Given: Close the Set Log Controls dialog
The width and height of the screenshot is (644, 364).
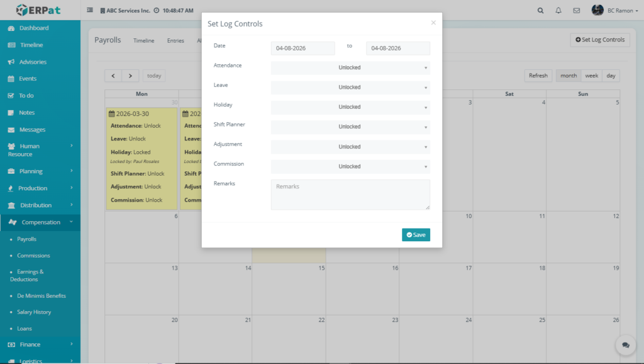Looking at the screenshot, I should click(x=433, y=23).
